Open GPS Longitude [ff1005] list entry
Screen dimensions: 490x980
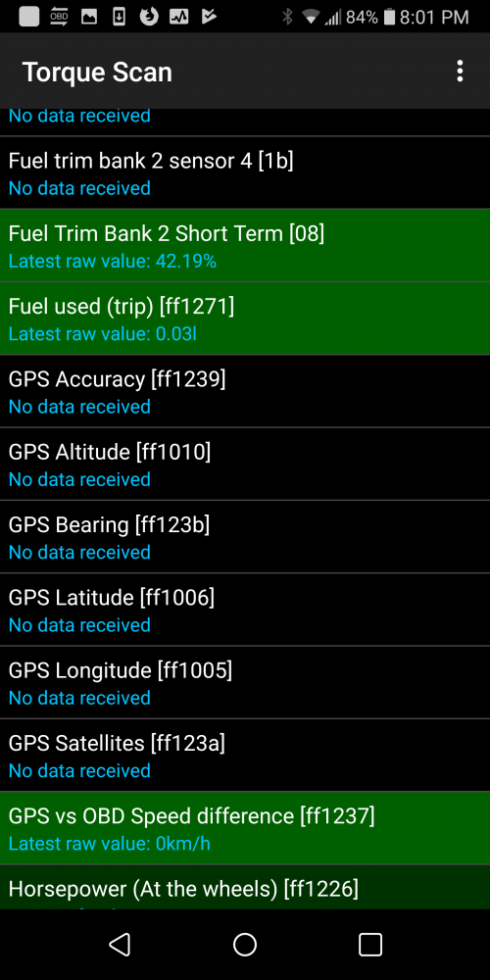coord(245,682)
